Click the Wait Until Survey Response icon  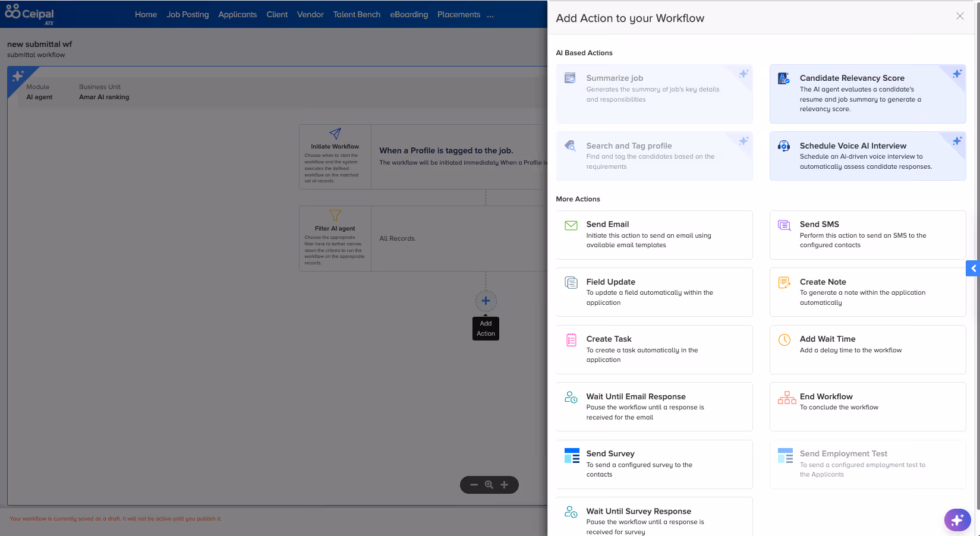(x=571, y=512)
